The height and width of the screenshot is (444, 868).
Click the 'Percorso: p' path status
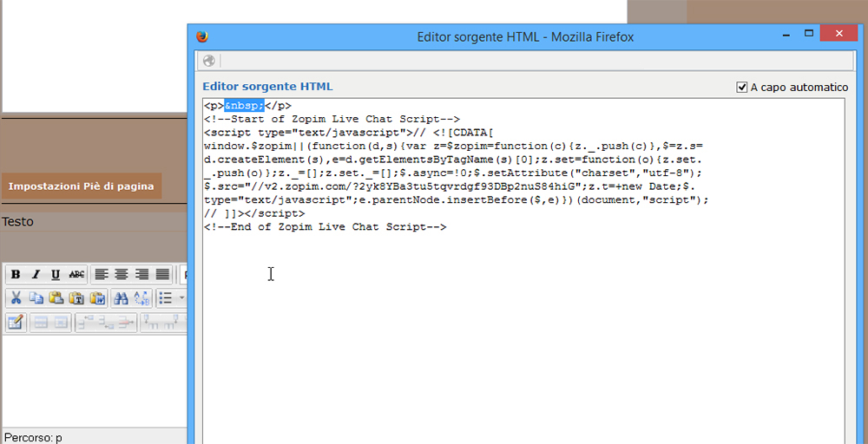[33, 437]
